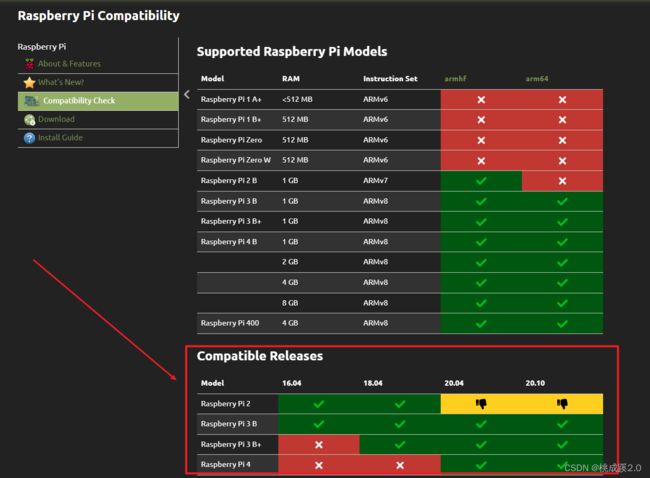The width and height of the screenshot is (650, 478).
Task: Click the Raspberry Pi 2 row in Compatible Releases
Action: point(400,404)
